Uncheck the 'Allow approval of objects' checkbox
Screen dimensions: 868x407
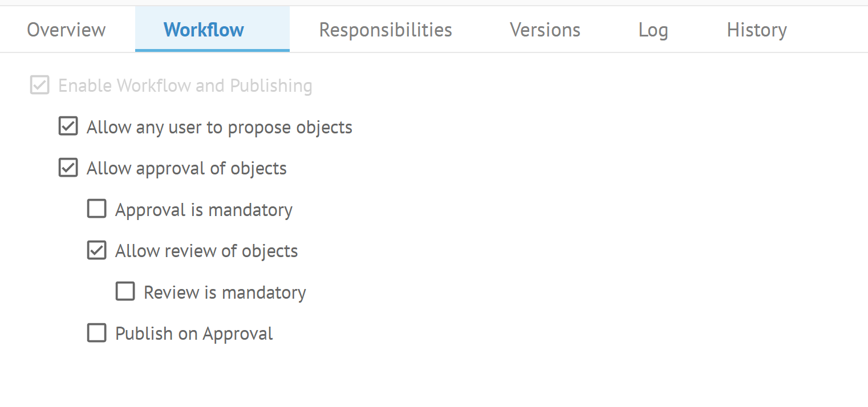[x=68, y=168]
